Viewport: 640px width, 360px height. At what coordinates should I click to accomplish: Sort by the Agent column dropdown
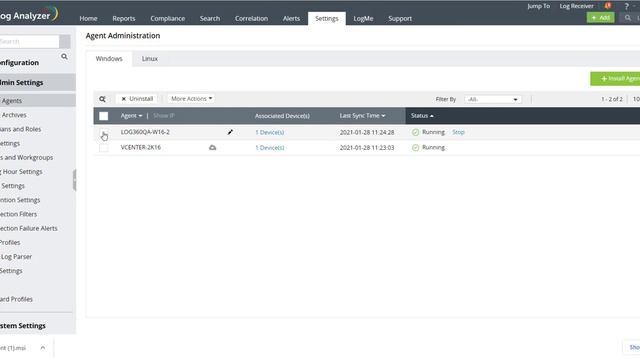click(x=131, y=116)
